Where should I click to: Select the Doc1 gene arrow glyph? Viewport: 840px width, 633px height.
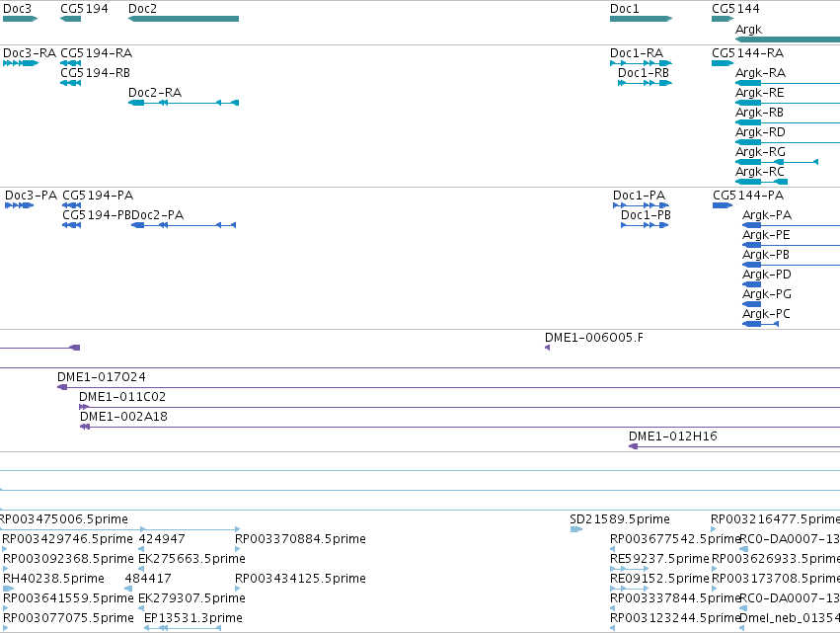pos(641,19)
